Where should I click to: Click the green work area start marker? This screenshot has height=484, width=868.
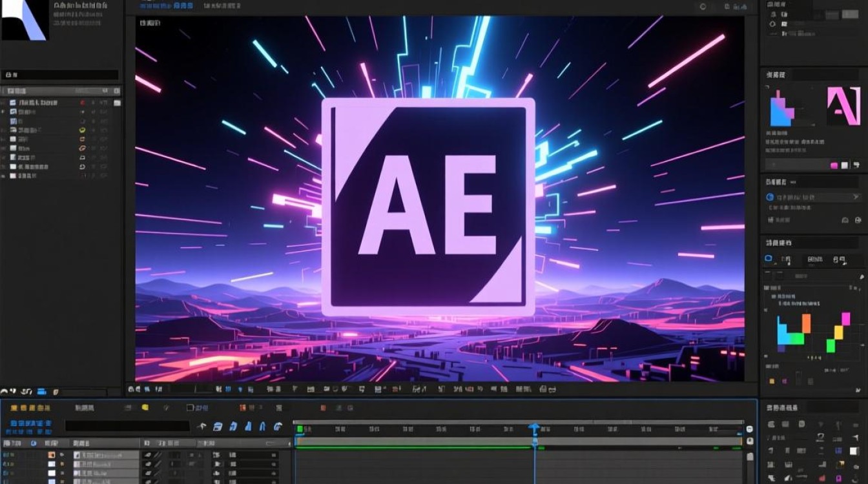click(x=300, y=429)
